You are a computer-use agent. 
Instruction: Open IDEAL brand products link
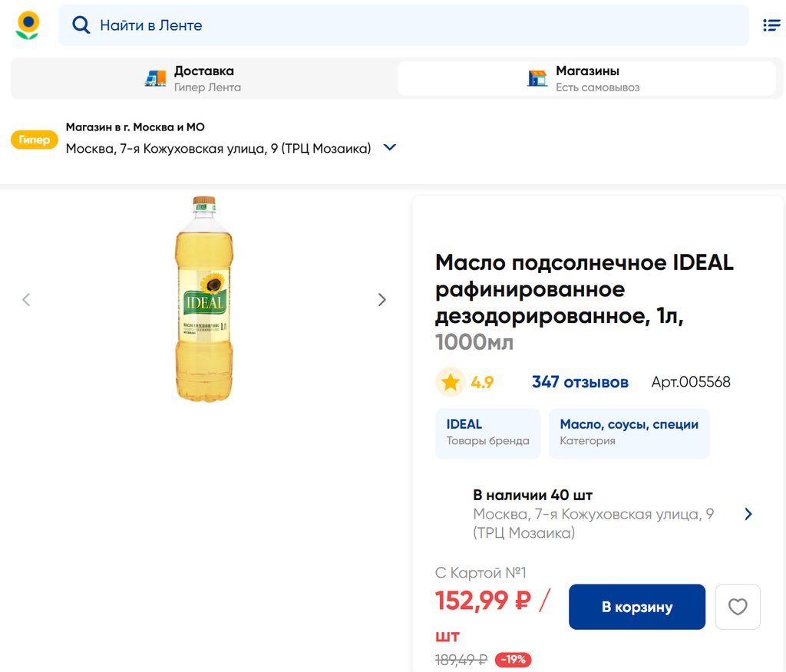(x=487, y=433)
